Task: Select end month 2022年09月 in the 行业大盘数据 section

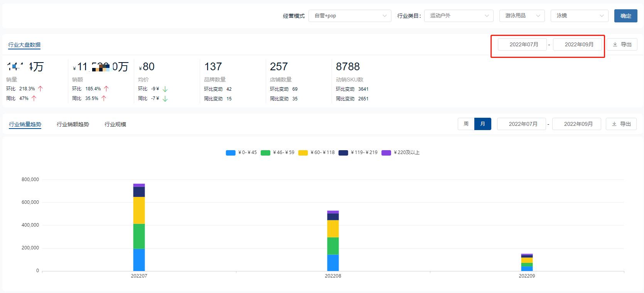Action: [x=578, y=44]
